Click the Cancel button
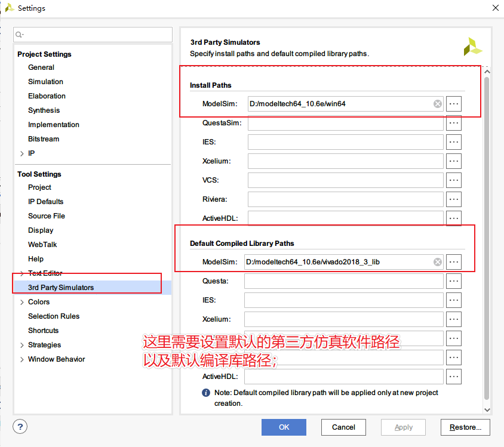504x447 pixels. [343, 427]
